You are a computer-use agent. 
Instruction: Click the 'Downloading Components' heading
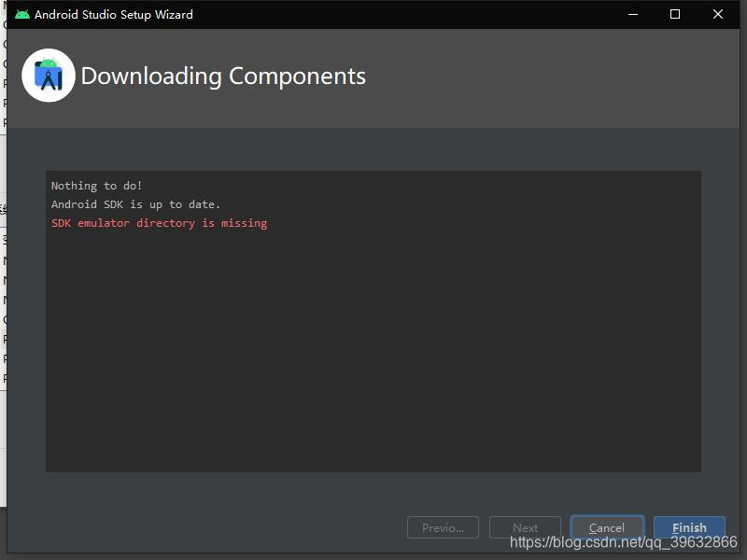pyautogui.click(x=223, y=77)
